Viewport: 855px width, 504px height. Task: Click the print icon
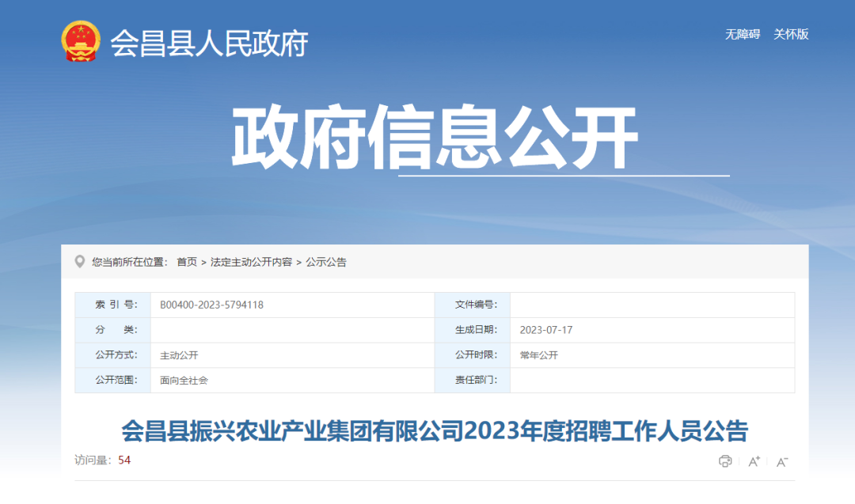(724, 461)
